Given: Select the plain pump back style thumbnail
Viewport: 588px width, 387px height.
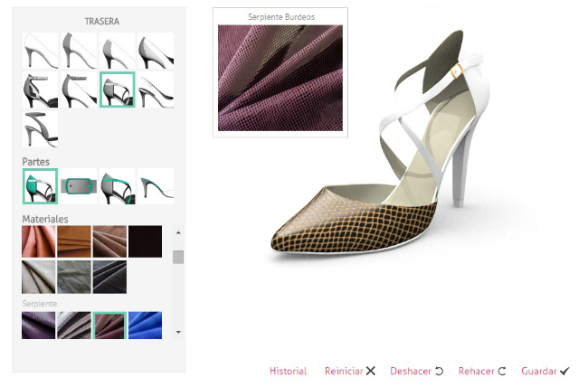Looking at the screenshot, I should (x=40, y=52).
